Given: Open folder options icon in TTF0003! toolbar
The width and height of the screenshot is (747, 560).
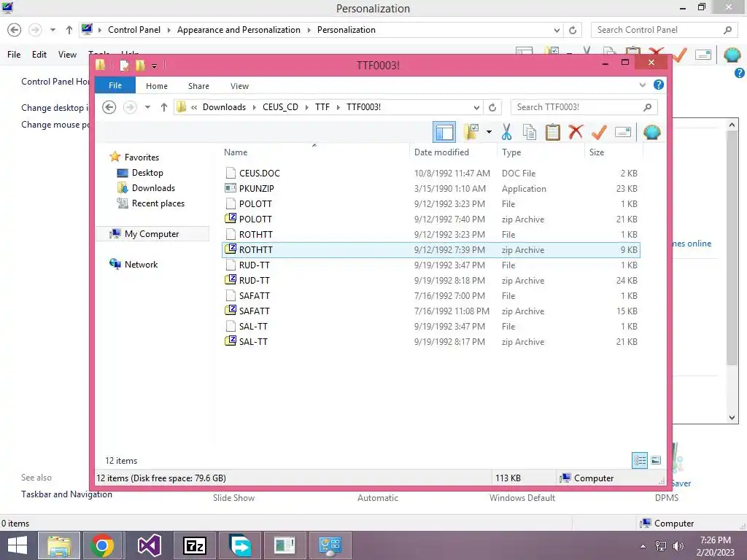Looking at the screenshot, I should point(471,132).
